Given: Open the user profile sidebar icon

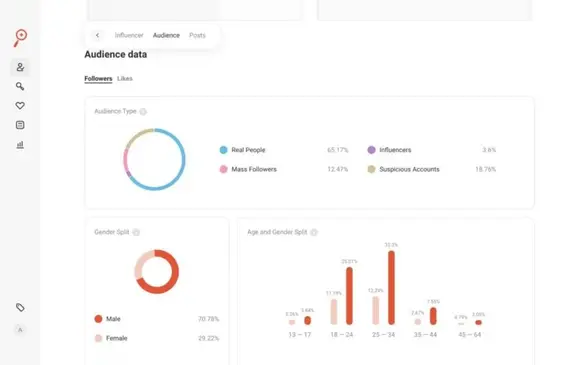Looking at the screenshot, I should (20, 67).
